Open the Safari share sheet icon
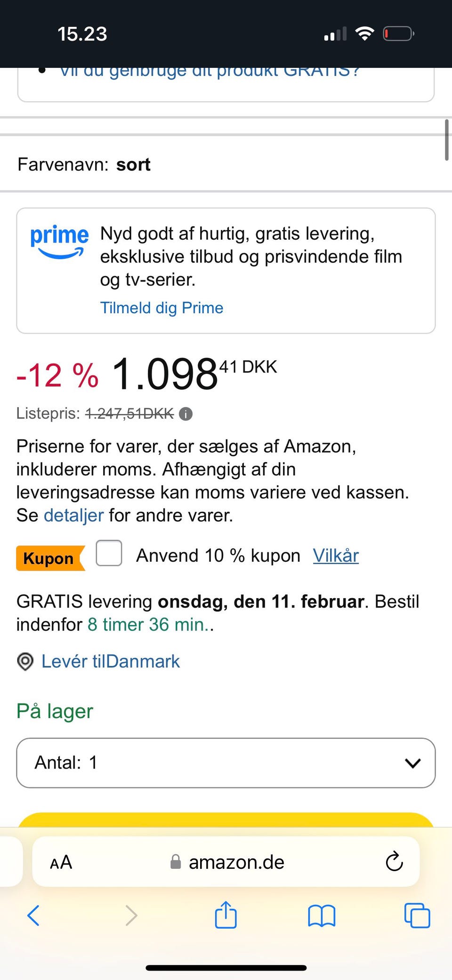Viewport: 452px width, 980px height. pos(226,915)
